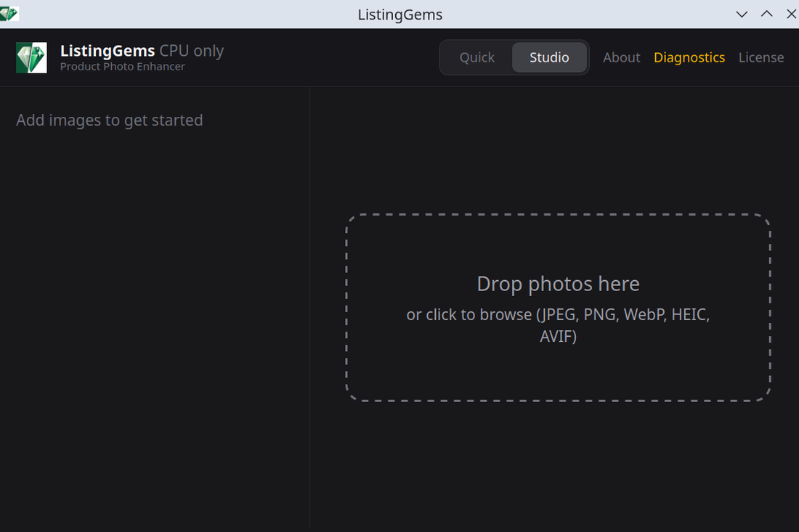Select the Studio mode tab
The image size is (799, 532).
tap(549, 57)
